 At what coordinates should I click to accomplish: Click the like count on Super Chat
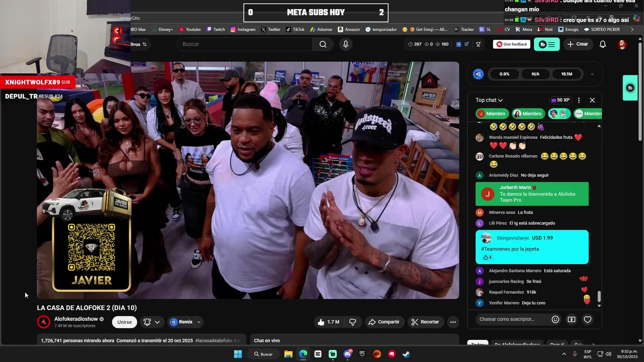[487, 257]
